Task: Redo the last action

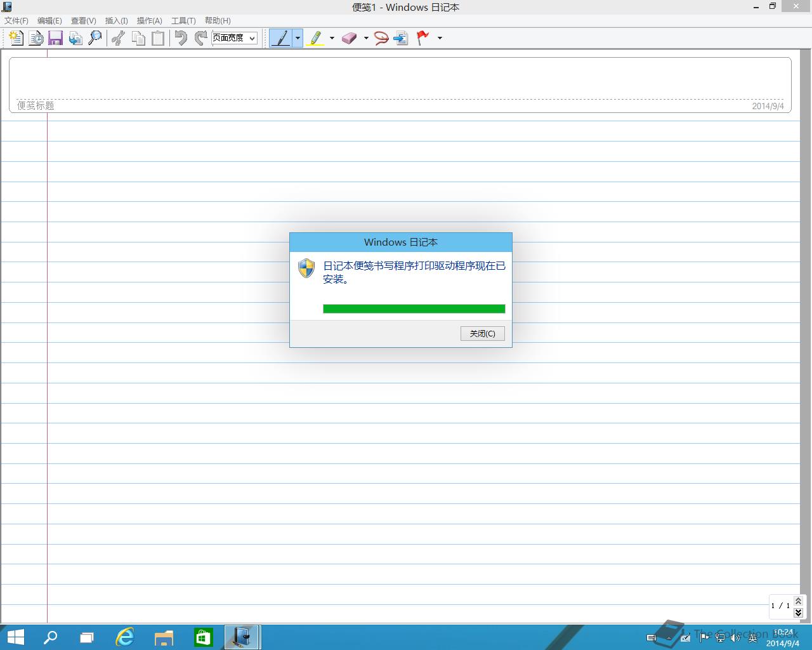Action: pos(201,38)
